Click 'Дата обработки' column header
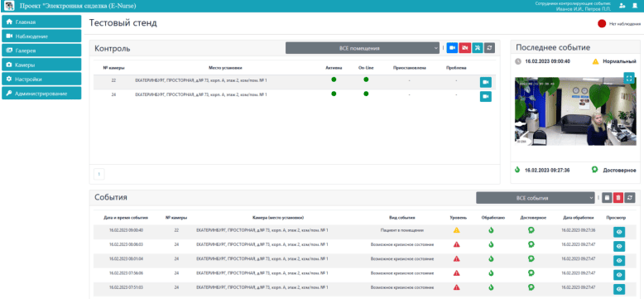Viewport: 644px width, 299px height. 579,218
